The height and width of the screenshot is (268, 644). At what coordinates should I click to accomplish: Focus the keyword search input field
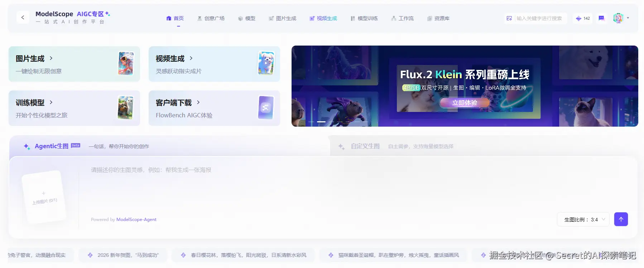click(x=539, y=18)
